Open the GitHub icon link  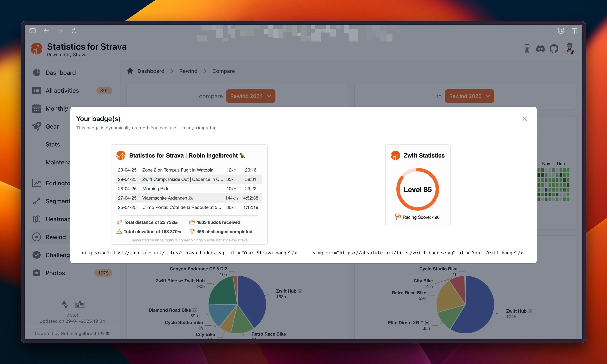pos(554,49)
